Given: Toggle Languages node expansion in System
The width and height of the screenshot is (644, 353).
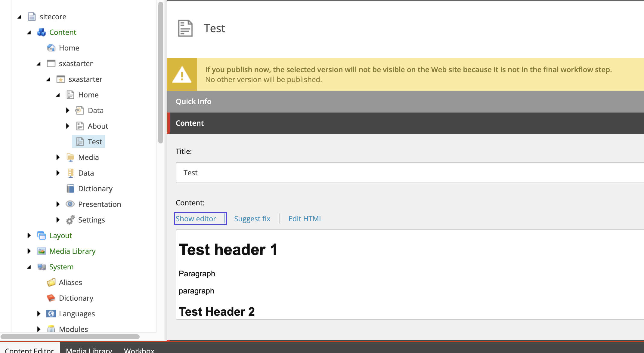Looking at the screenshot, I should 39,313.
